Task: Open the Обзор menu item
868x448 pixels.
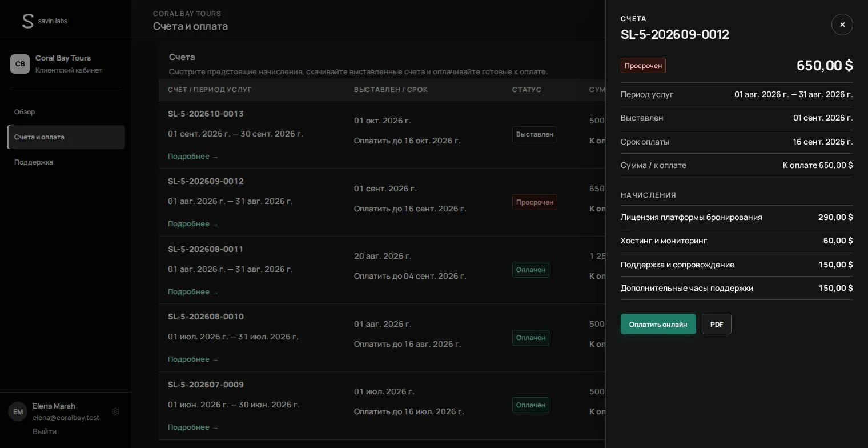Action: point(25,112)
